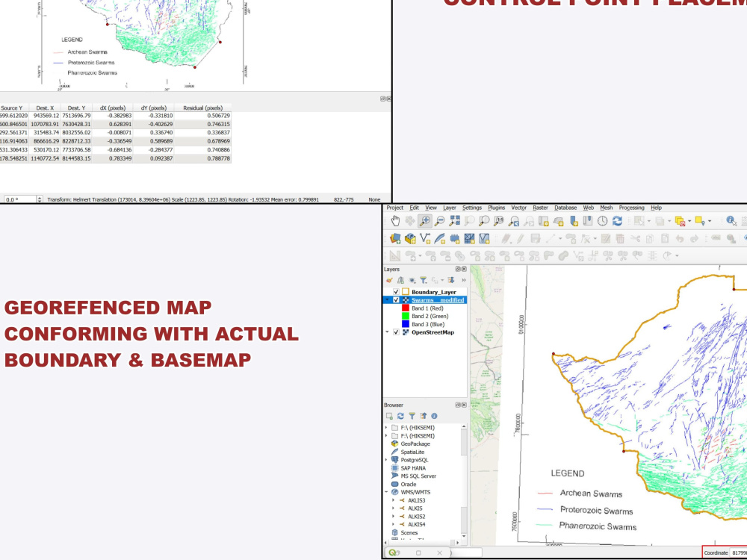Uncheck Swarms modified layer visibility checkbox
Viewport: 747px width, 560px height.
(396, 300)
